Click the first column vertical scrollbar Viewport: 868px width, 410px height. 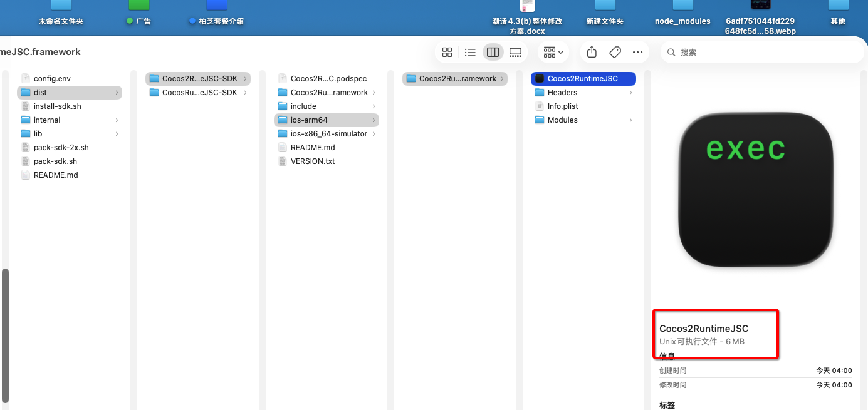pos(6,335)
